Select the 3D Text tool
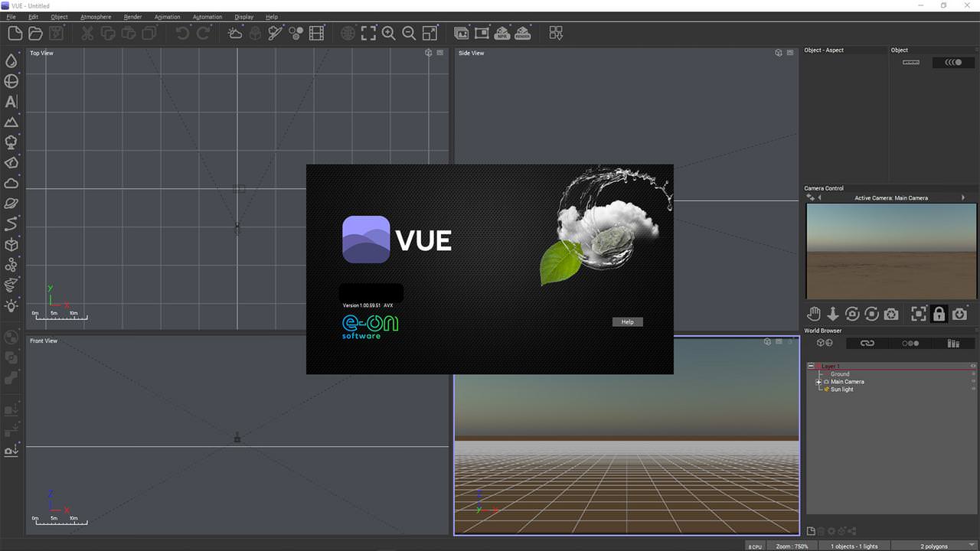Screen dimensions: 980x551 tap(11, 102)
